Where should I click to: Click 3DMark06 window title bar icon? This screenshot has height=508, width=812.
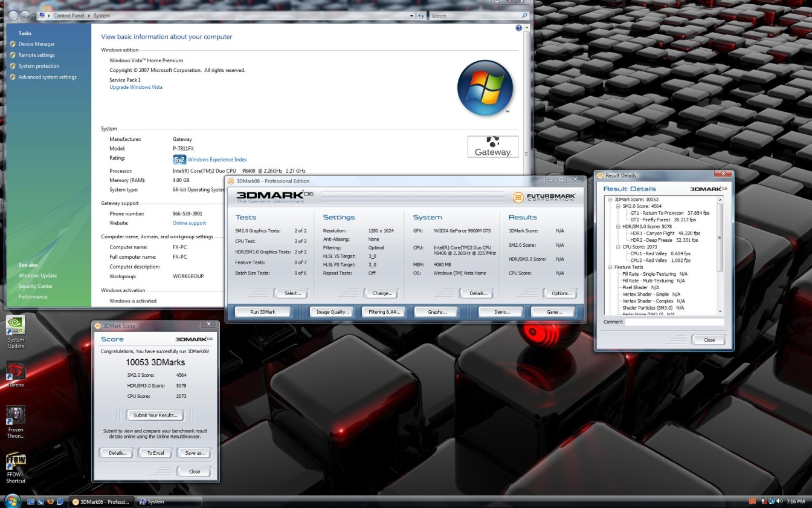pyautogui.click(x=231, y=181)
